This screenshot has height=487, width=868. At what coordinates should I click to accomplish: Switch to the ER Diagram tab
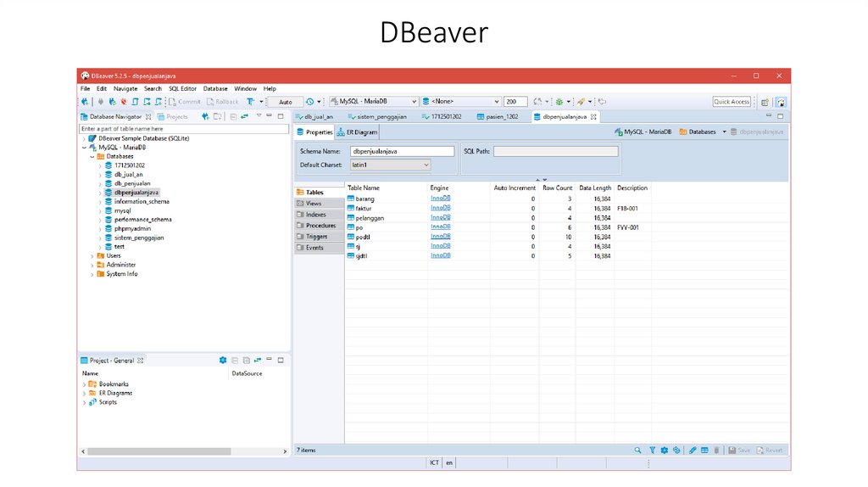point(357,132)
